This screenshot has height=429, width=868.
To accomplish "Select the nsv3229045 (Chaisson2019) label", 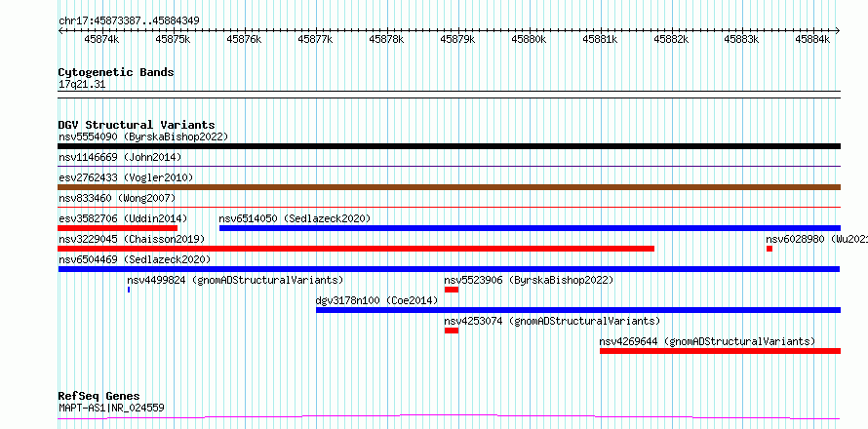I will click(132, 239).
